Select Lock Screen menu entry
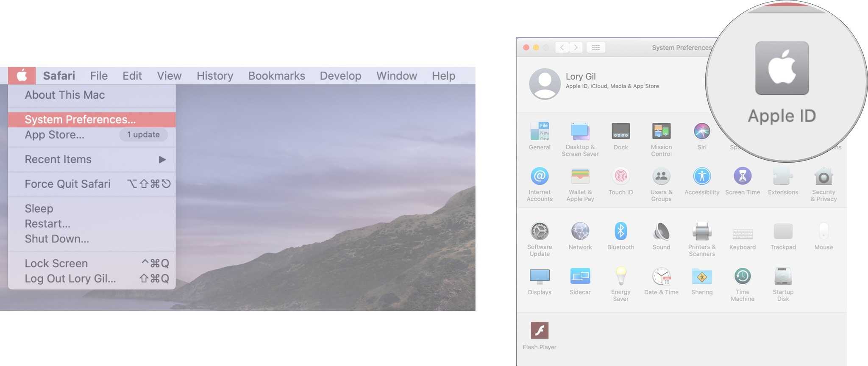868x366 pixels. click(92, 263)
